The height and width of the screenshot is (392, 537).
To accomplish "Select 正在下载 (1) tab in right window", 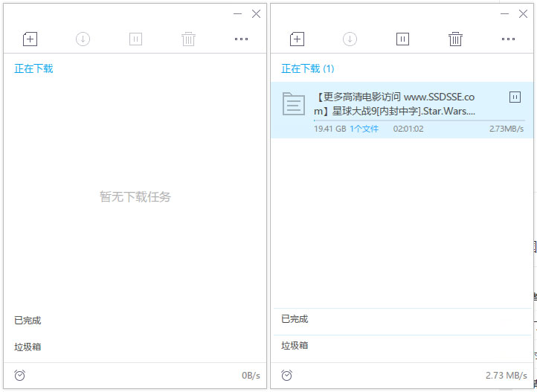I will coord(307,69).
